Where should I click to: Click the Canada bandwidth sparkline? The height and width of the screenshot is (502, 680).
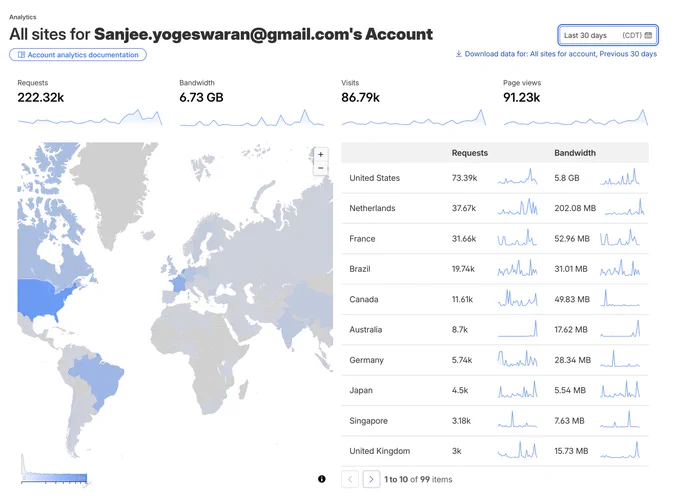click(x=621, y=298)
